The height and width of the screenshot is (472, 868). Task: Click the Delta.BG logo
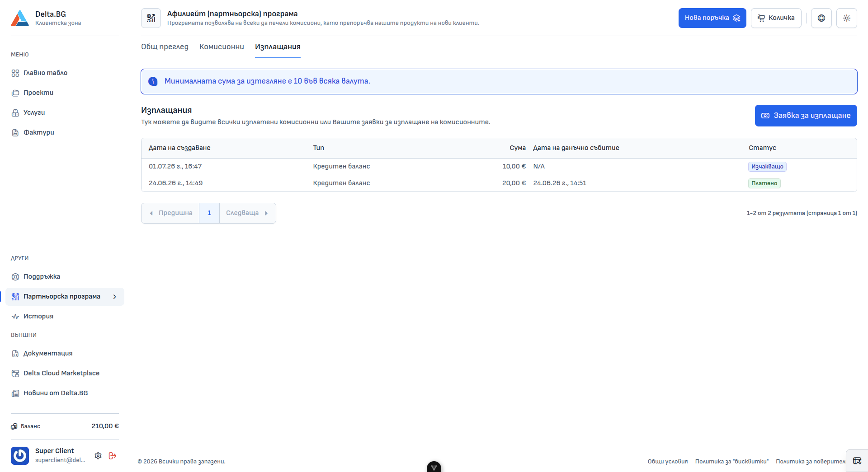click(x=20, y=18)
